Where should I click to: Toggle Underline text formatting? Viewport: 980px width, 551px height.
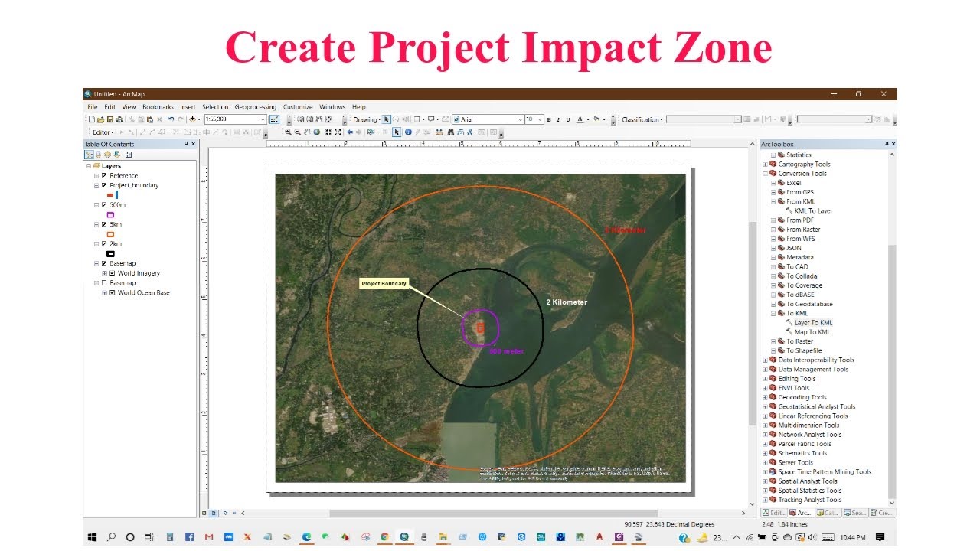(567, 119)
